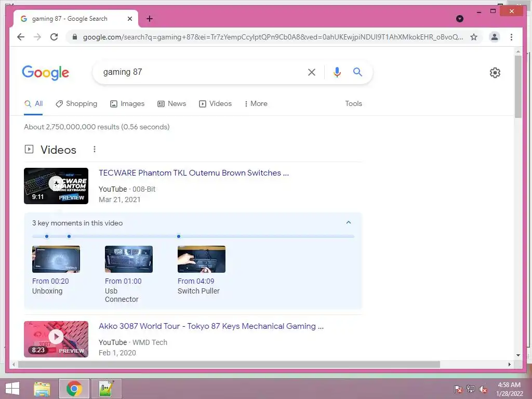Image resolution: width=532 pixels, height=399 pixels.
Task: Open File Explorer from taskbar
Action: click(x=42, y=389)
